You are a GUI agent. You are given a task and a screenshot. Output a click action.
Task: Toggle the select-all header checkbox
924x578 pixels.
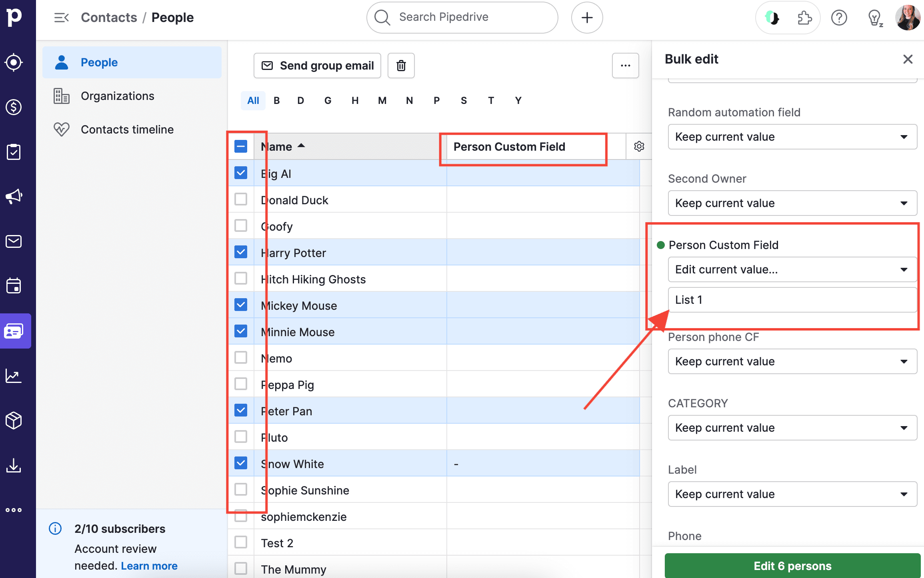241,146
